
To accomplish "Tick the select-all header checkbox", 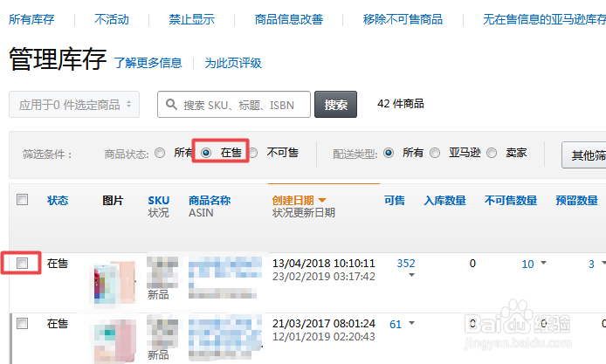I will click(23, 199).
